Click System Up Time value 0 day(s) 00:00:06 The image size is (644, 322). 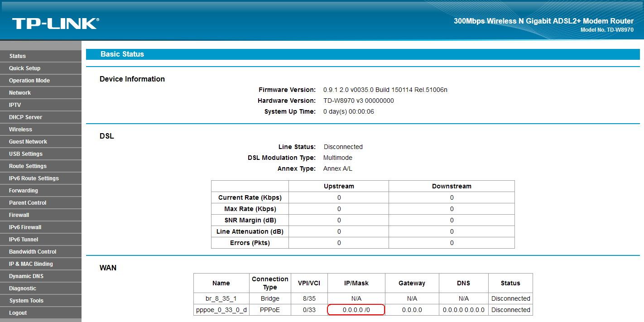(349, 111)
